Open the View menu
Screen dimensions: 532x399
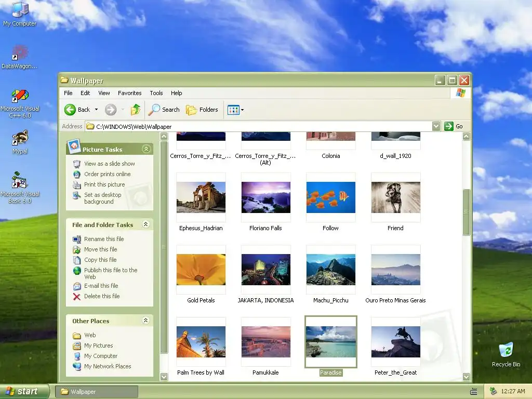coord(104,93)
